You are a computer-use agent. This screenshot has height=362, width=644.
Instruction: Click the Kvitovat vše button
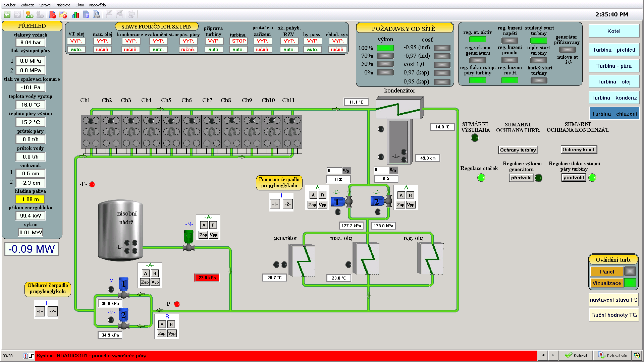point(612,356)
